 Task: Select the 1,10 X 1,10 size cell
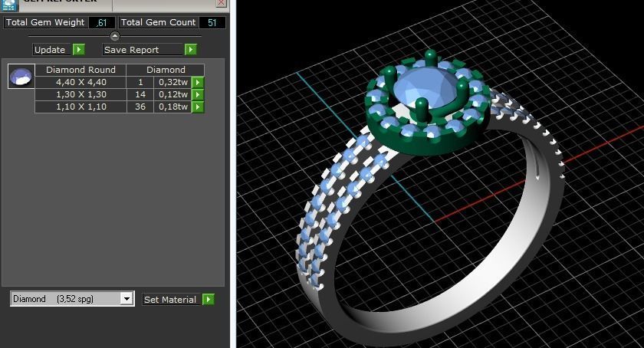(81, 107)
